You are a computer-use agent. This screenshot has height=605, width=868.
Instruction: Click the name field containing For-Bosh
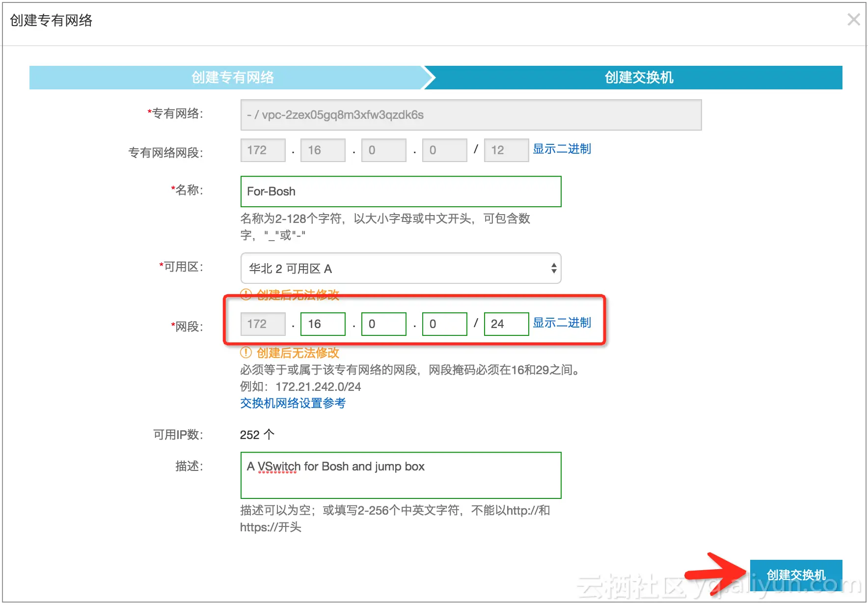[x=400, y=192]
